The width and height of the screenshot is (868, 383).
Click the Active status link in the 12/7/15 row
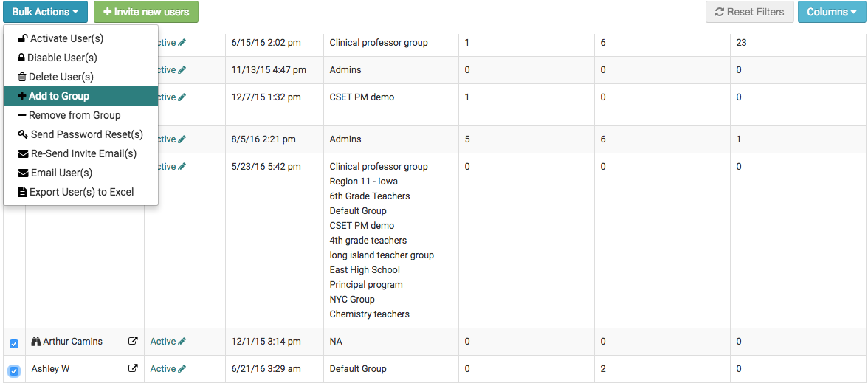[165, 97]
